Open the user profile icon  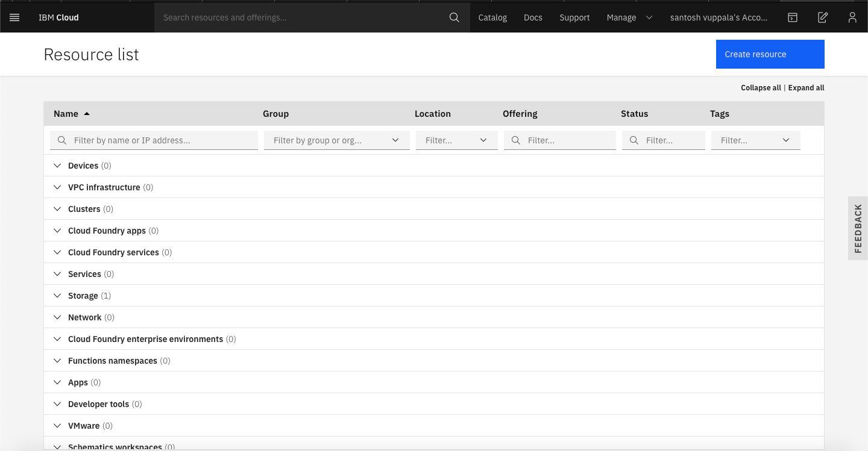pyautogui.click(x=852, y=17)
